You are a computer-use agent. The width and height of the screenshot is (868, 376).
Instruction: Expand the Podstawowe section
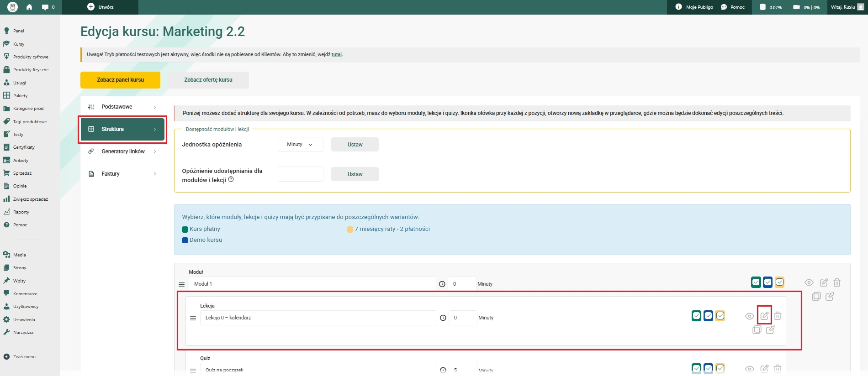click(122, 107)
